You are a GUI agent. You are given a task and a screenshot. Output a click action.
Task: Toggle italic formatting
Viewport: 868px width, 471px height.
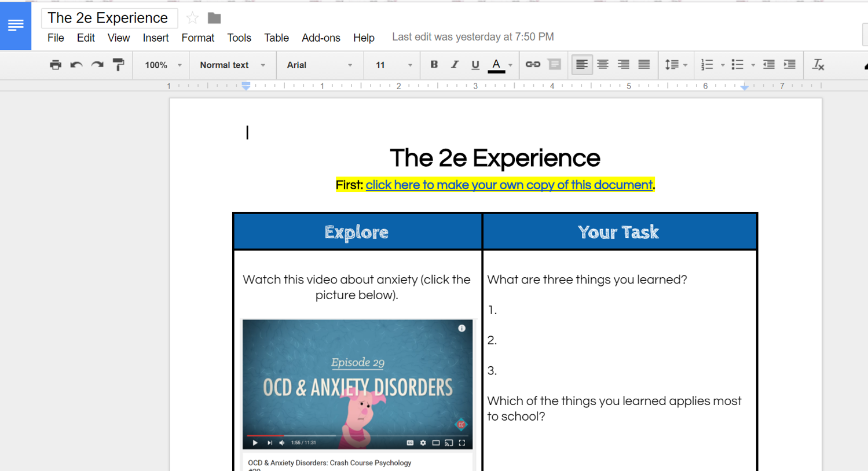pos(455,65)
